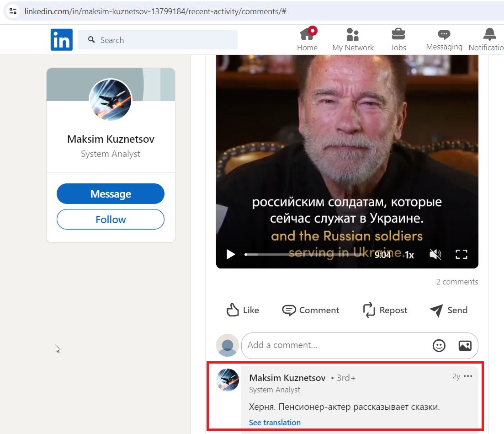Attach an image to the comment
The height and width of the screenshot is (434, 504).
[x=465, y=346]
